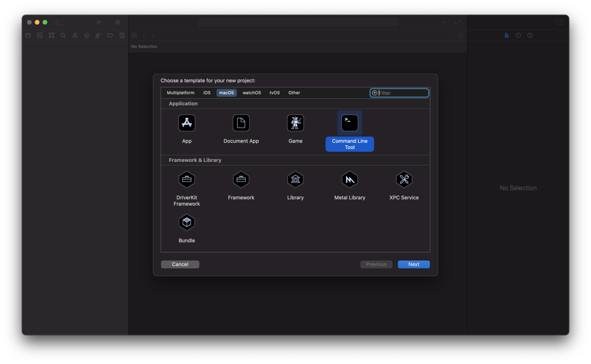Choose the Metal Library template
This screenshot has width=591, height=364.
(350, 180)
